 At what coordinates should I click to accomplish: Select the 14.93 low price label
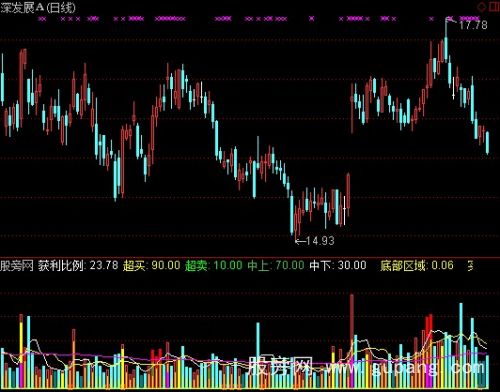click(320, 240)
